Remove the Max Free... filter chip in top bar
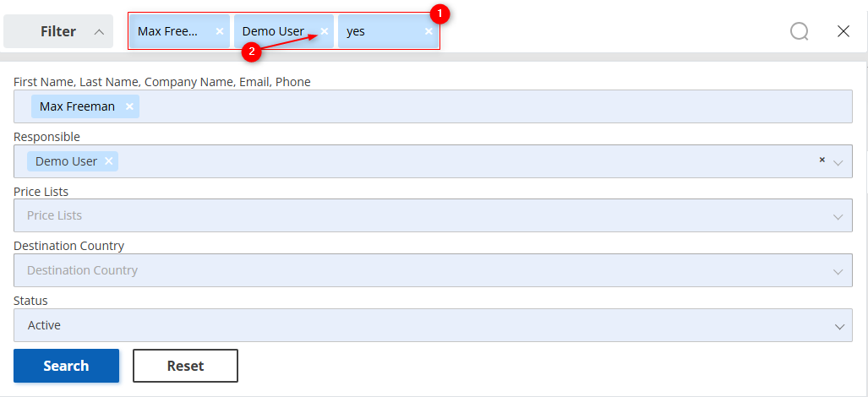The height and width of the screenshot is (397, 868). (x=219, y=31)
